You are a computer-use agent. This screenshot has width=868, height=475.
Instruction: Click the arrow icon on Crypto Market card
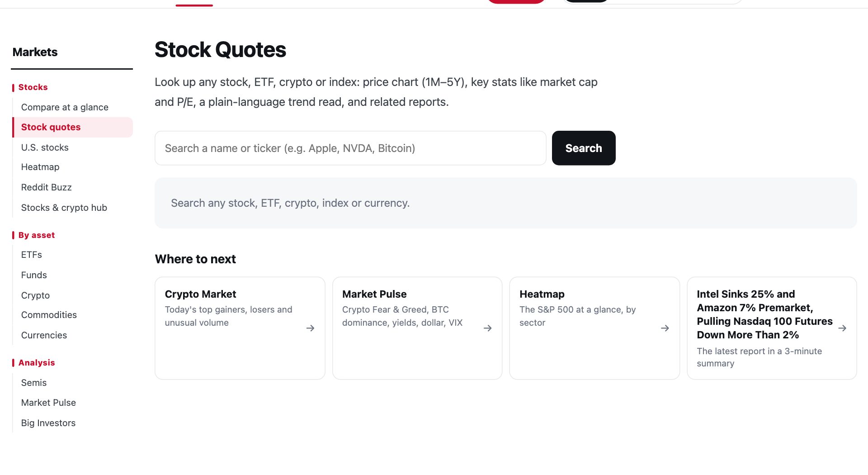[x=310, y=328]
